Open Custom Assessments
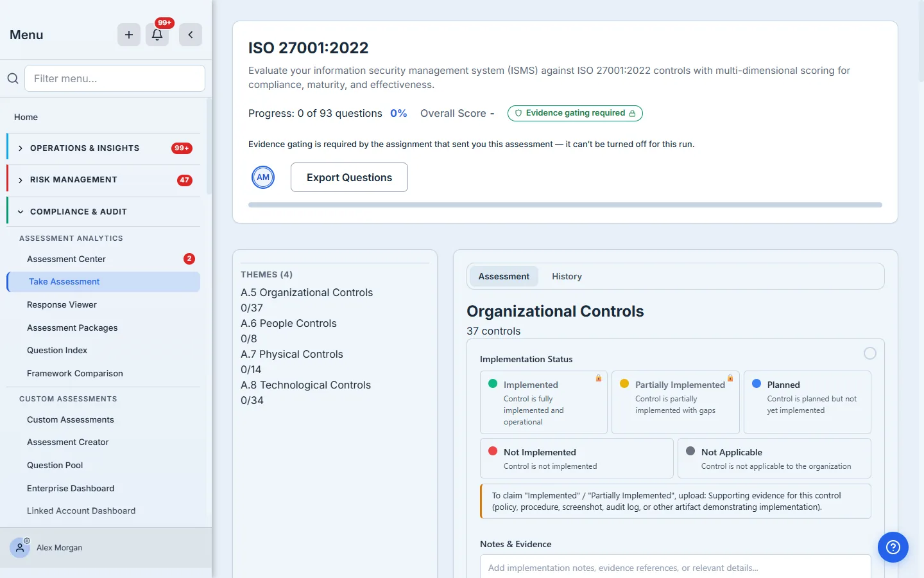The image size is (924, 578). (x=103, y=419)
